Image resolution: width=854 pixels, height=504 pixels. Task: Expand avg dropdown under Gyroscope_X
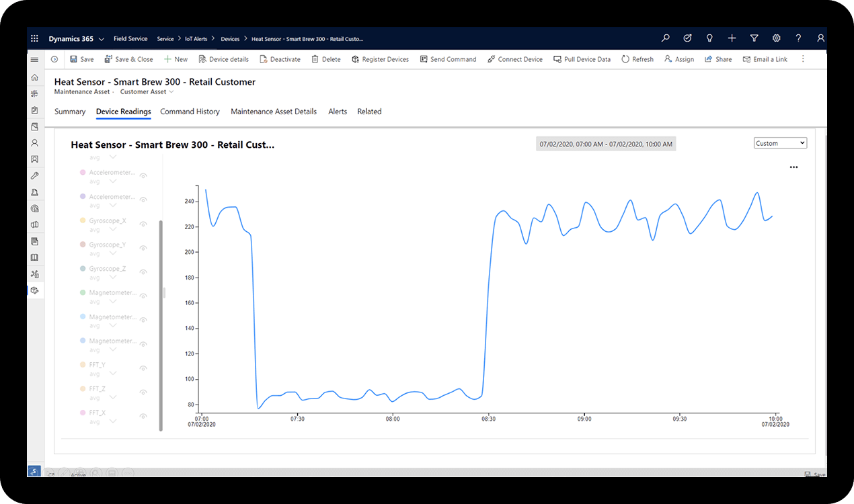(x=112, y=230)
